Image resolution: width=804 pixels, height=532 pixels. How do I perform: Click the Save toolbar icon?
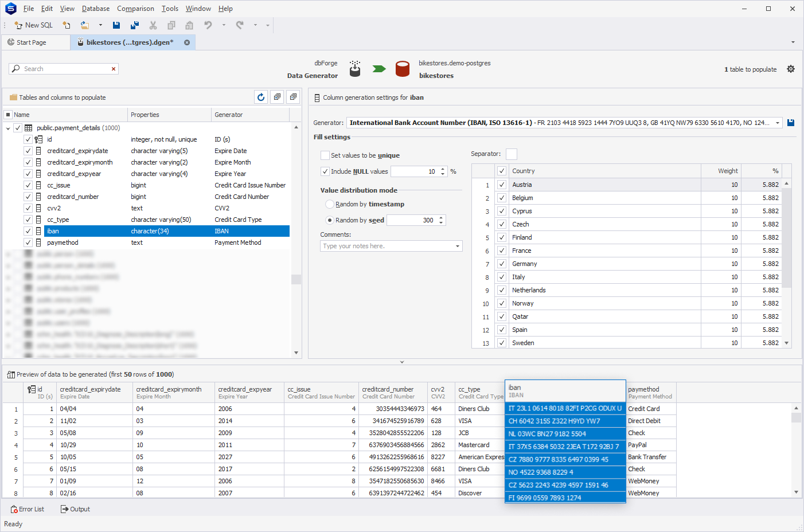pyautogui.click(x=116, y=25)
